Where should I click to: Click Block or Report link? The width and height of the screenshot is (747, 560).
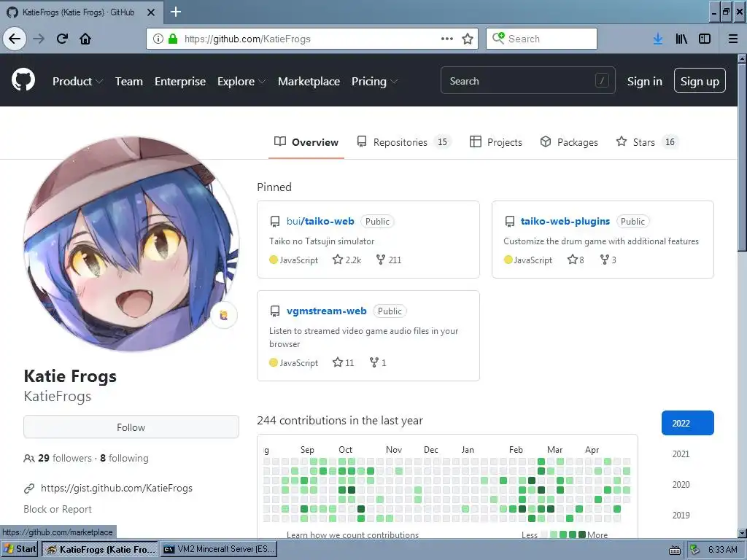point(58,509)
